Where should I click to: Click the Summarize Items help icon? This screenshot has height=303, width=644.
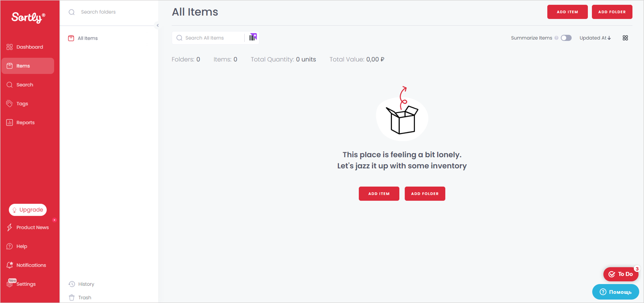pyautogui.click(x=556, y=38)
